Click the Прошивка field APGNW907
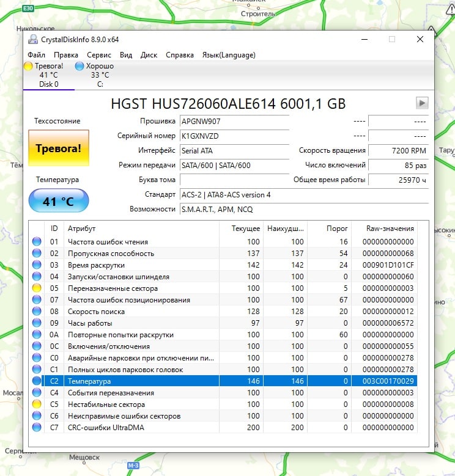This screenshot has width=455, height=476. coord(234,122)
